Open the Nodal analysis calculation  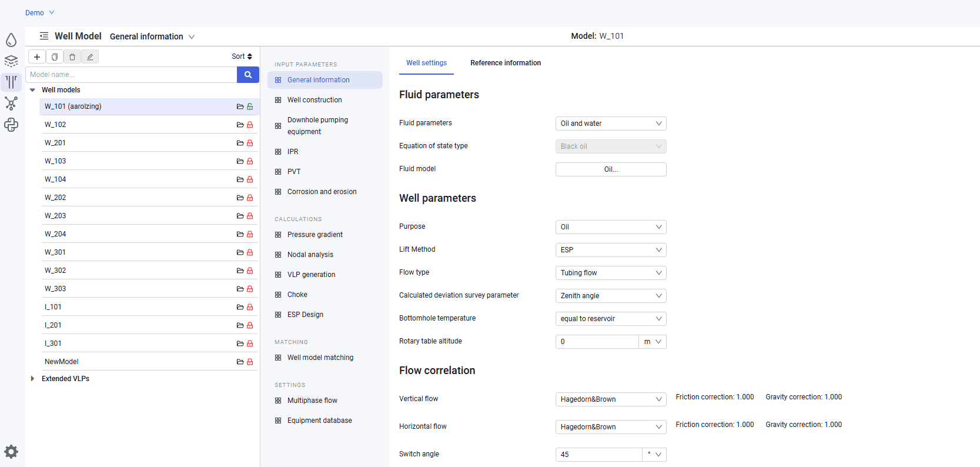[x=325, y=255]
